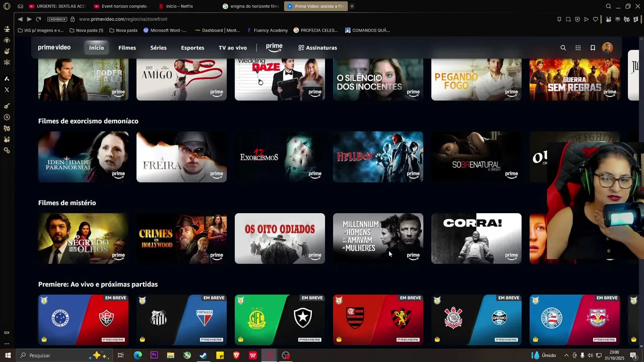
Task: Open the Séries menu
Action: pyautogui.click(x=158, y=48)
